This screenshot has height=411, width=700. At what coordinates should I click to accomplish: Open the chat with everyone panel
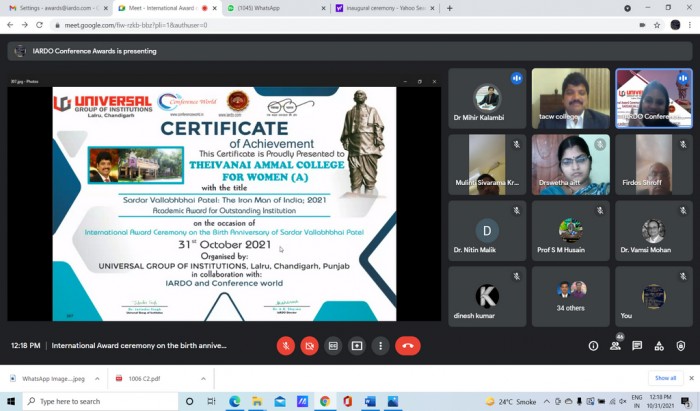(637, 346)
